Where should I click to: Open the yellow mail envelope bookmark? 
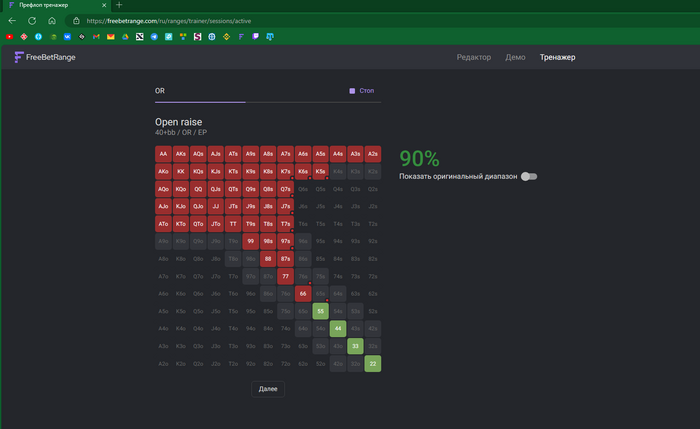click(111, 37)
